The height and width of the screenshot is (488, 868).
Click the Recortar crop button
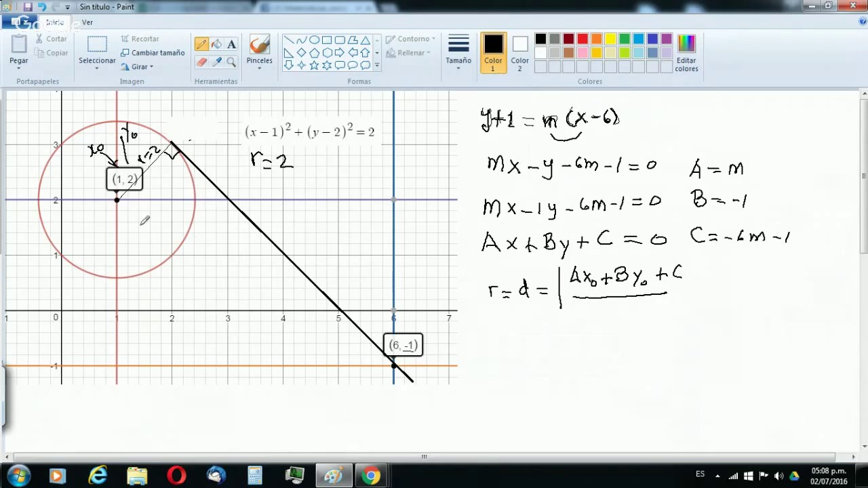point(140,39)
